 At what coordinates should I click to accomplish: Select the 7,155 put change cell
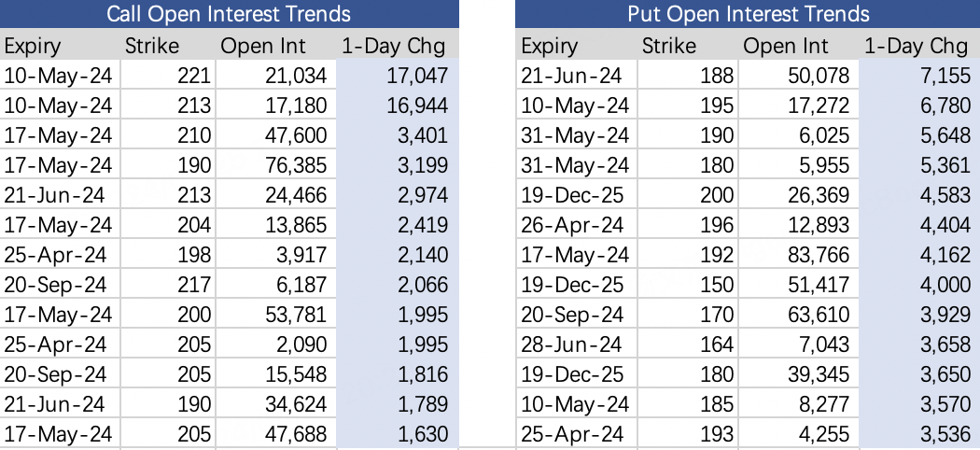tap(942, 76)
